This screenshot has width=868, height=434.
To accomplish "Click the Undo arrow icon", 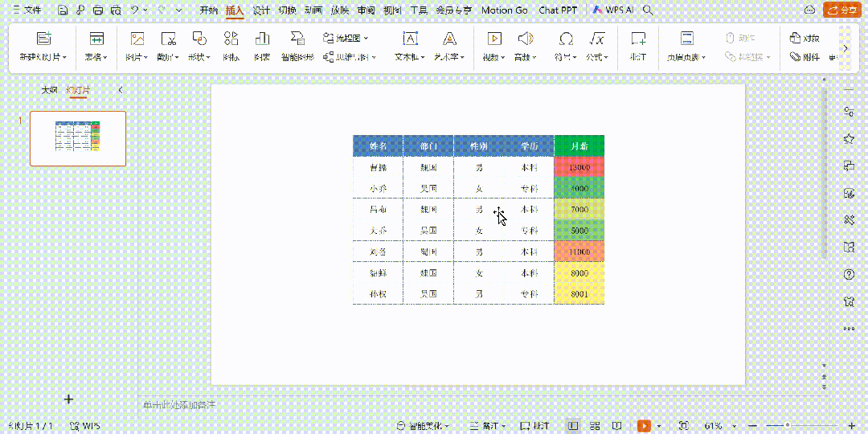I will pyautogui.click(x=134, y=10).
